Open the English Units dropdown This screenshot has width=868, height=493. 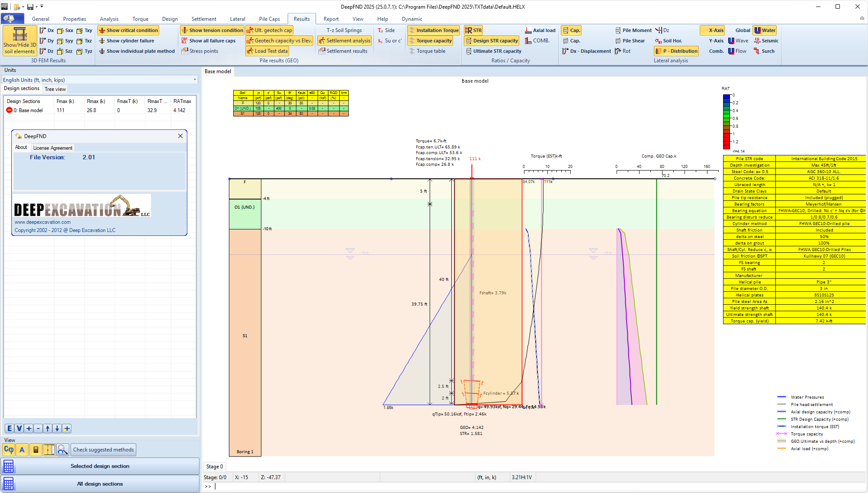click(x=195, y=80)
